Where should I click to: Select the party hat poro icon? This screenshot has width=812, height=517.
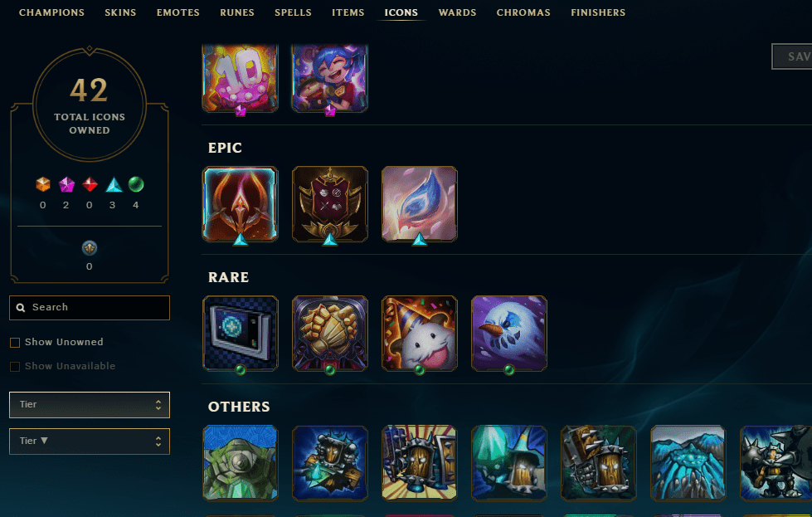[x=420, y=333]
